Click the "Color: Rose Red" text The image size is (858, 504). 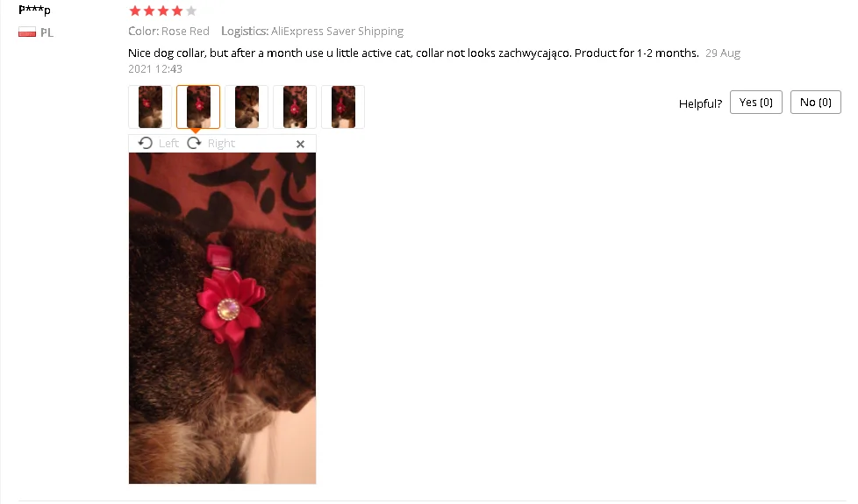click(x=168, y=32)
